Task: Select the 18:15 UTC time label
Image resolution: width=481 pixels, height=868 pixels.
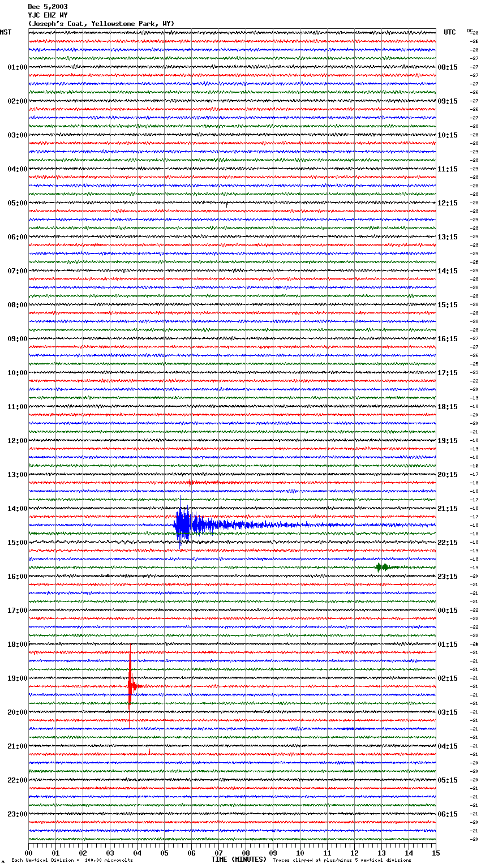Action: [448, 407]
